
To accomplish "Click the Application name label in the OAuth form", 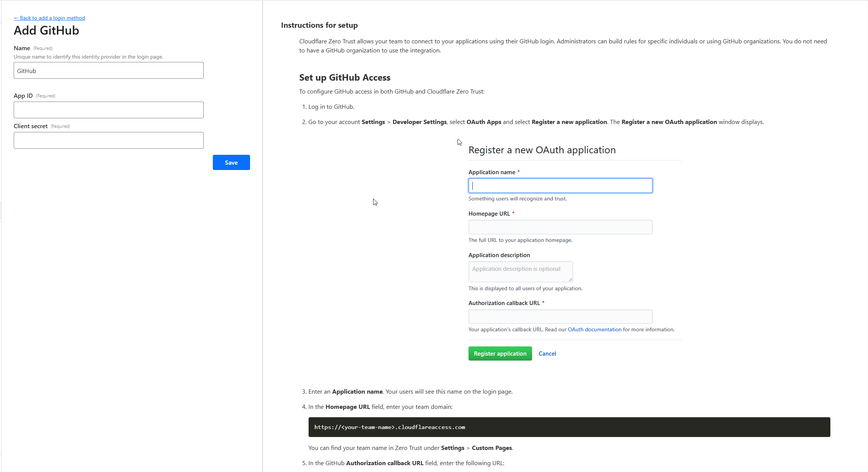I will tap(492, 172).
